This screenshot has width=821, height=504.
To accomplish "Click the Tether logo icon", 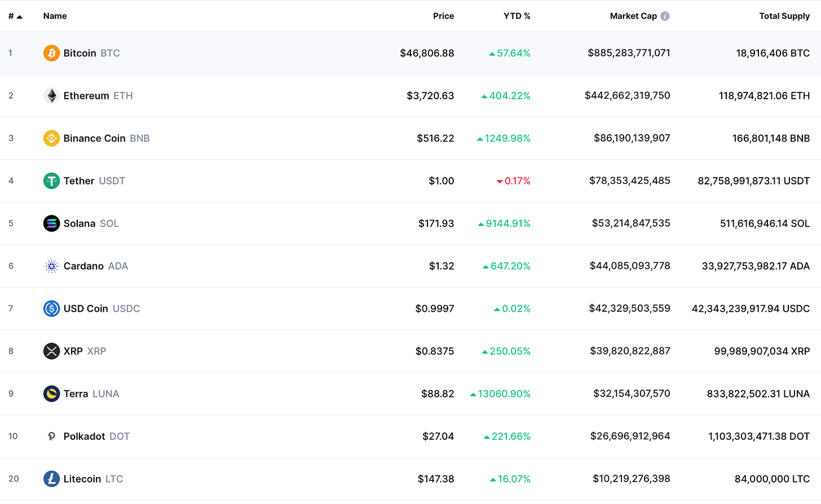I will [x=51, y=181].
